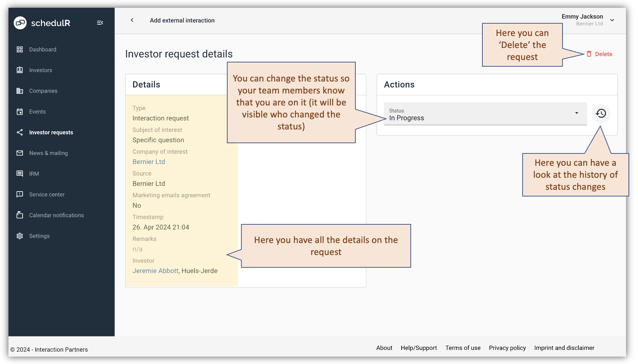The height and width of the screenshot is (364, 638).
Task: Open the News & mailing envelope icon
Action: (x=20, y=153)
